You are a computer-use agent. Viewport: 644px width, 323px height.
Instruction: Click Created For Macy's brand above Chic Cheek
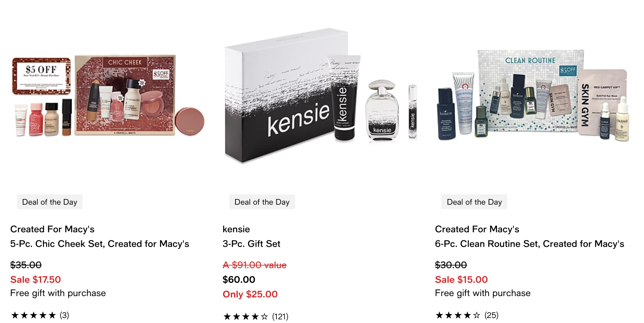coord(52,229)
